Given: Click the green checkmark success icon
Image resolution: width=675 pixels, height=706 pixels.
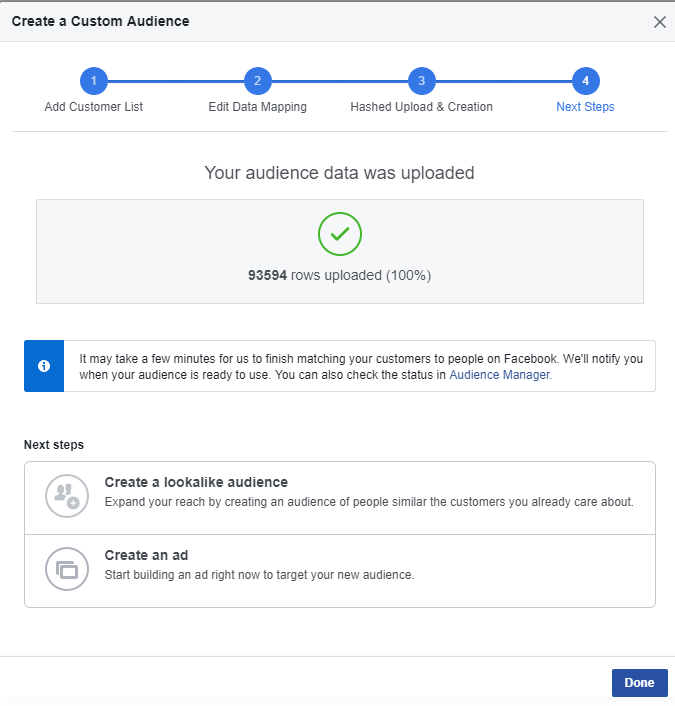Looking at the screenshot, I should [x=339, y=234].
